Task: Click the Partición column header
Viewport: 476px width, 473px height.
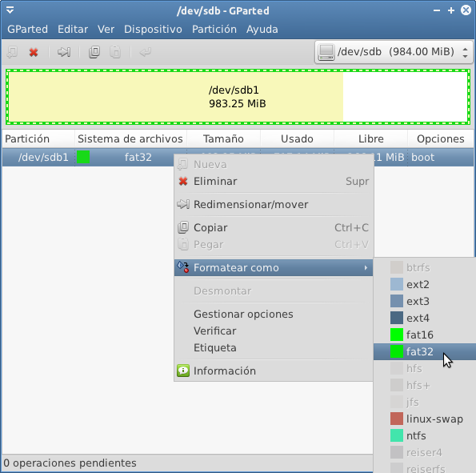Action: click(x=38, y=138)
